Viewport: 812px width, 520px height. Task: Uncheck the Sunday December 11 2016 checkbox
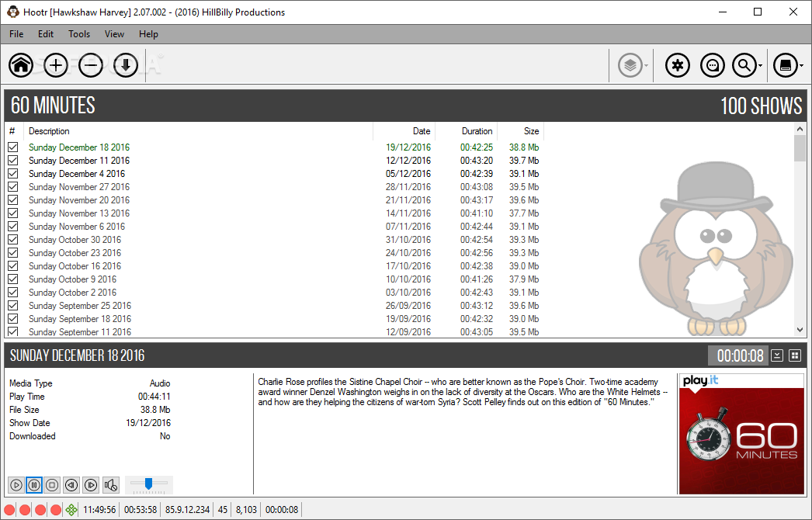pos(13,161)
